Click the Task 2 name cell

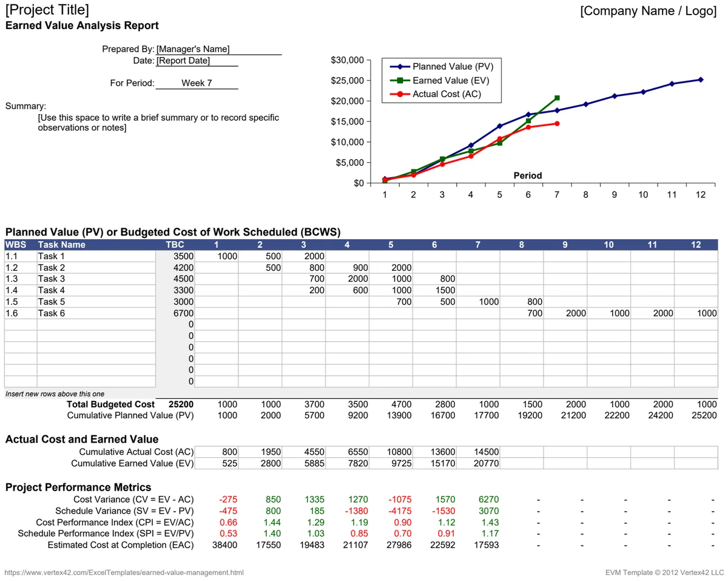(x=96, y=268)
